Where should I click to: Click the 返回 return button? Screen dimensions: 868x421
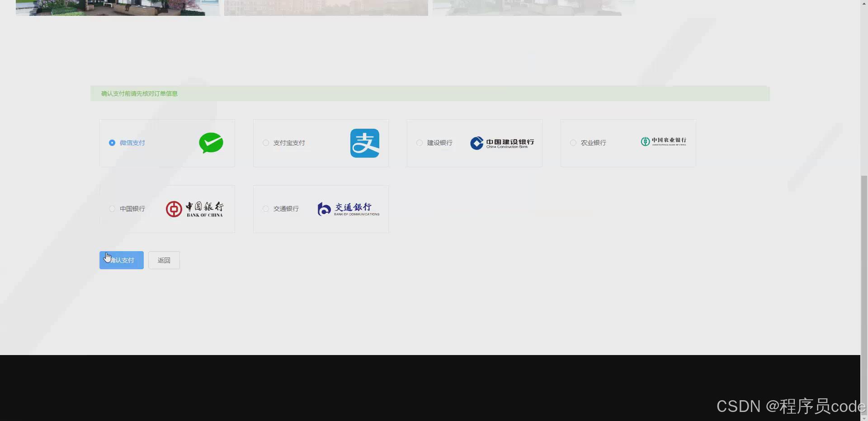164,260
